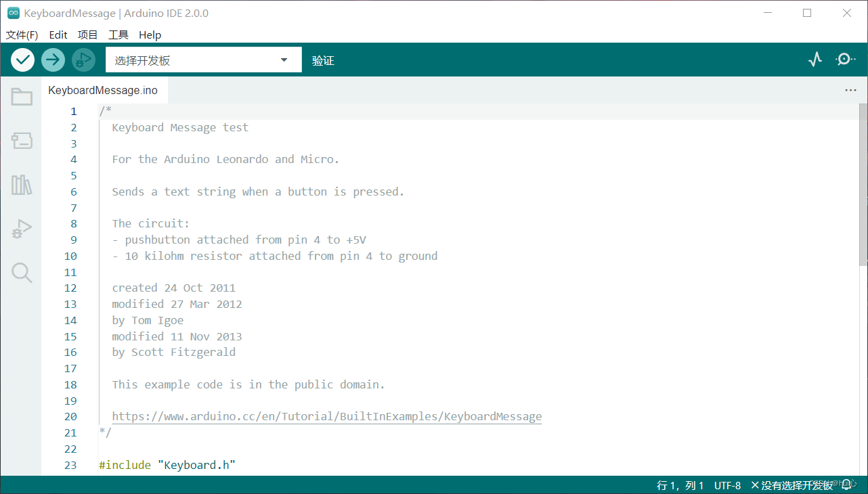This screenshot has height=494, width=868.
Task: Click the Verify checkmark button
Action: [x=23, y=60]
